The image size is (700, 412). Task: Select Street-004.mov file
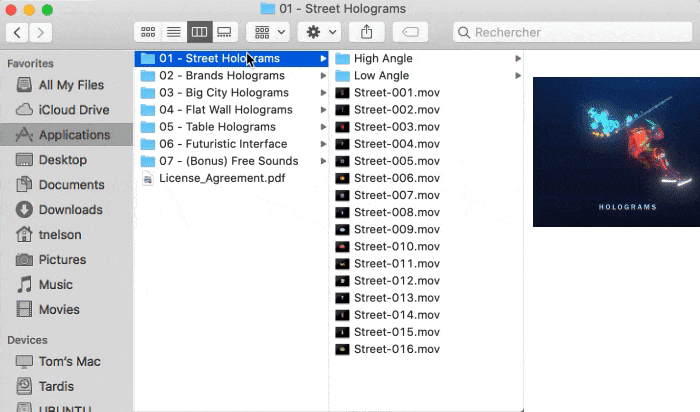click(x=426, y=144)
